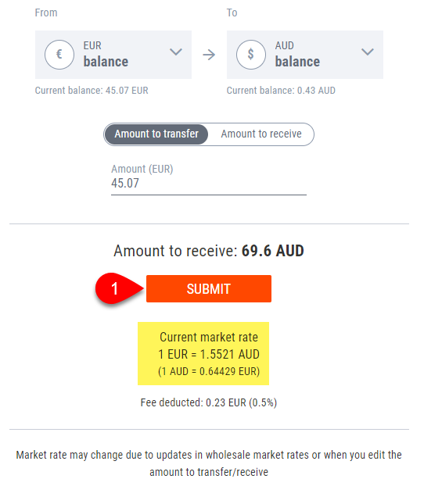Click the Amount to receive 69.6 AUD text
424x504 pixels.
(209, 251)
